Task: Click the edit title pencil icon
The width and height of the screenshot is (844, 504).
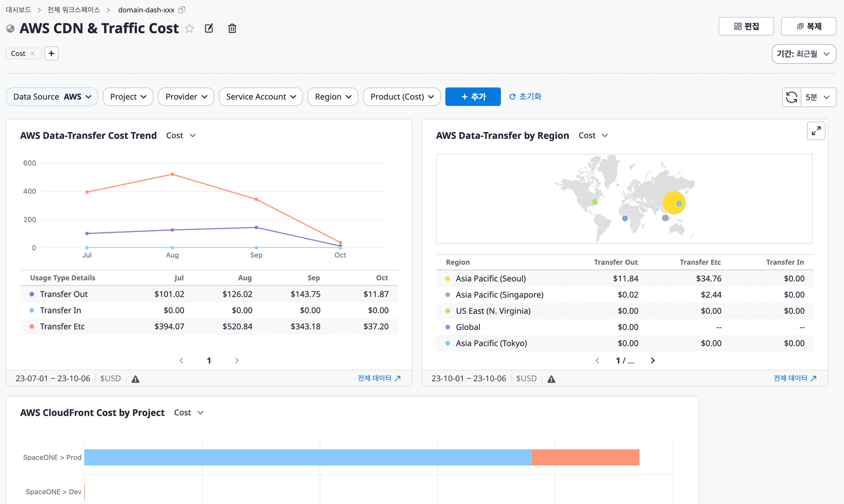Action: pyautogui.click(x=209, y=28)
